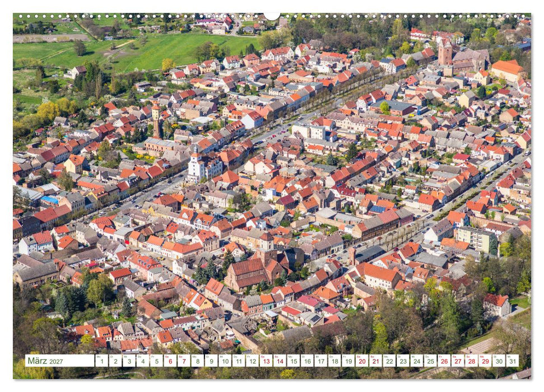Choose day 9 in the calendar row
Viewport: 544px width, 392px height.
(x=211, y=361)
